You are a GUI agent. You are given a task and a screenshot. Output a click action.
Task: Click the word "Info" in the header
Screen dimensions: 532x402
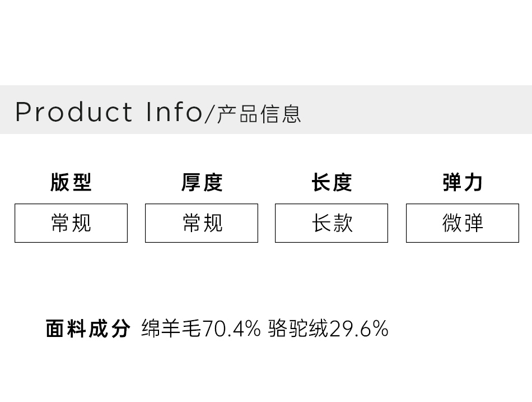pos(174,112)
